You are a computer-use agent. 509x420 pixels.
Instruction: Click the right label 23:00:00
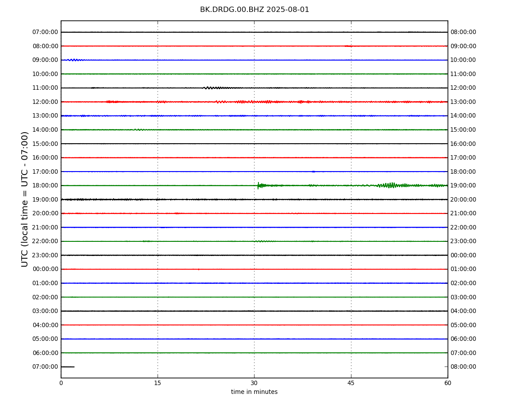pos(463,241)
